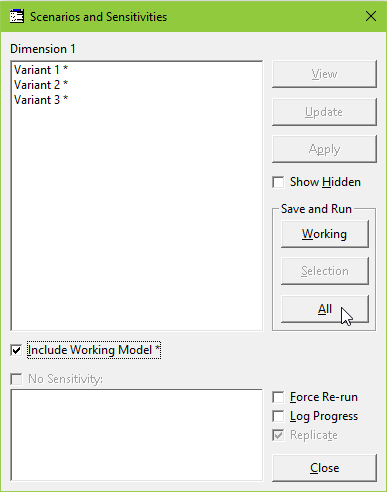Close the dialog with the X button

click(371, 16)
